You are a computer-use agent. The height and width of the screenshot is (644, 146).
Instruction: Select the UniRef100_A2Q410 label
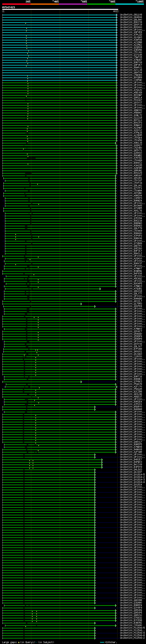(131, 259)
